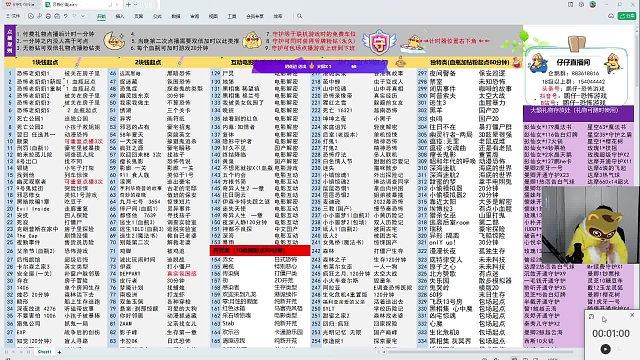Viewport: 640px width, 360px height.
Task: Select the Sheet1 worksheet tab
Action: pyautogui.click(x=44, y=352)
